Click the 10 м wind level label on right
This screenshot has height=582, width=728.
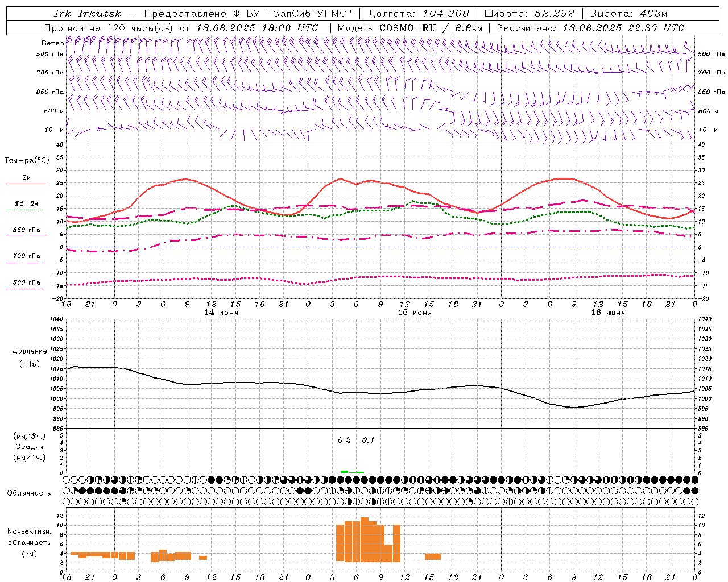(708, 130)
